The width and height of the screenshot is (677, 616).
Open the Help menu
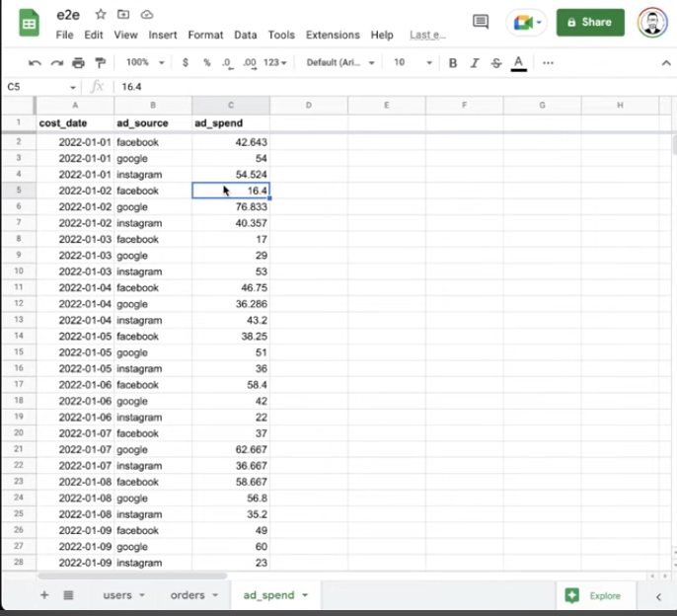[x=382, y=35]
